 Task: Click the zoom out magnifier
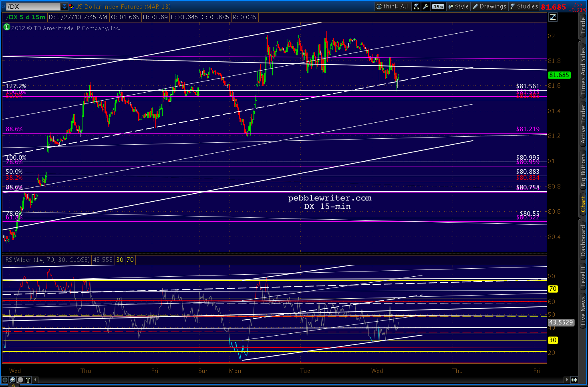click(20, 380)
